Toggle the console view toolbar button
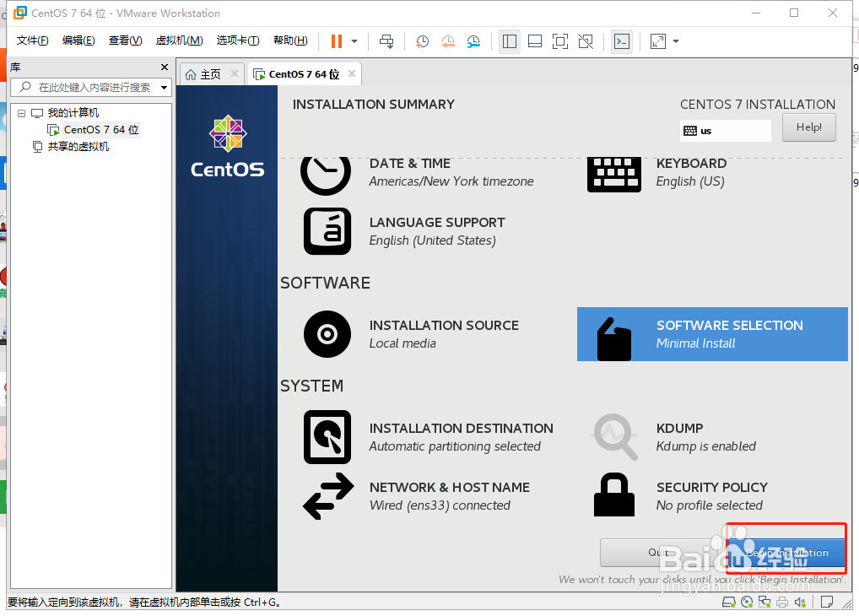 click(x=622, y=41)
